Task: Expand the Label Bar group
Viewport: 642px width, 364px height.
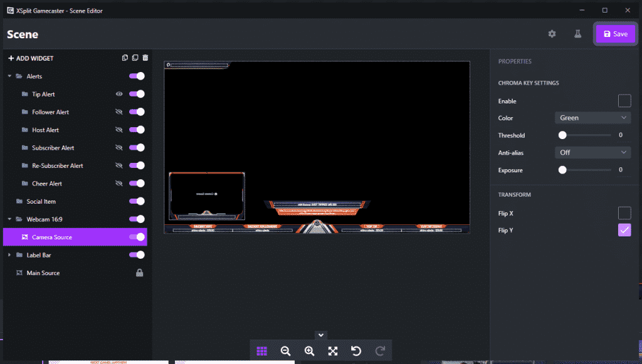Action: coord(9,255)
